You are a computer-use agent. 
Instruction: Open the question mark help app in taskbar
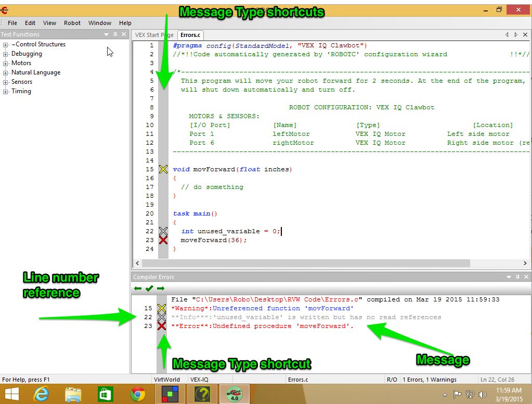coord(202,394)
